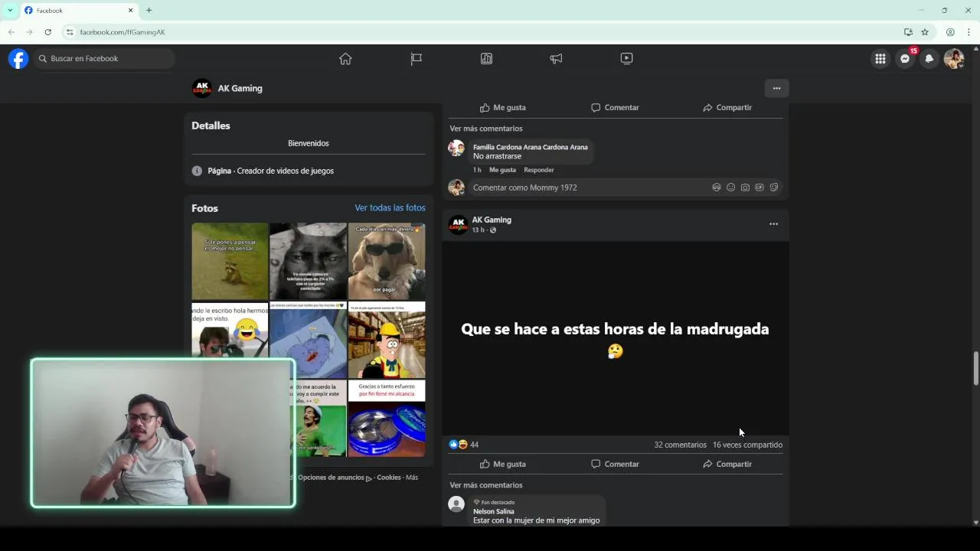
Task: Open Ver más comentarios above Nelson Salina comment
Action: (x=486, y=485)
